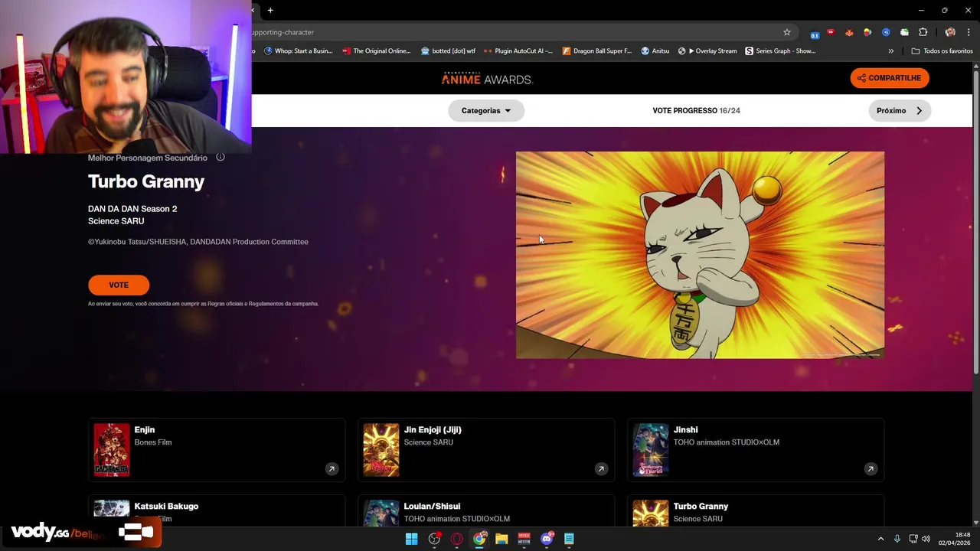The height and width of the screenshot is (551, 980).
Task: Open OBS Studio from the taskbar
Action: tap(434, 539)
